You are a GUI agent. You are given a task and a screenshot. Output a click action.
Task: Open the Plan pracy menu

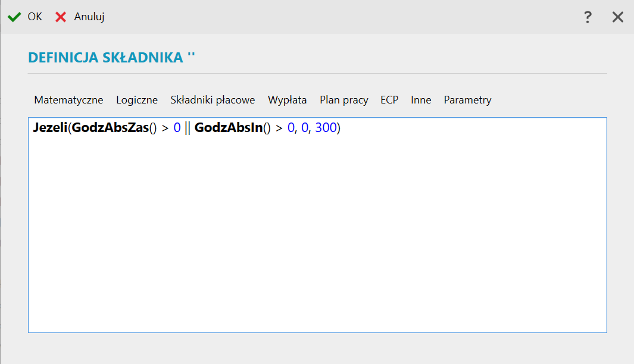[x=344, y=100]
